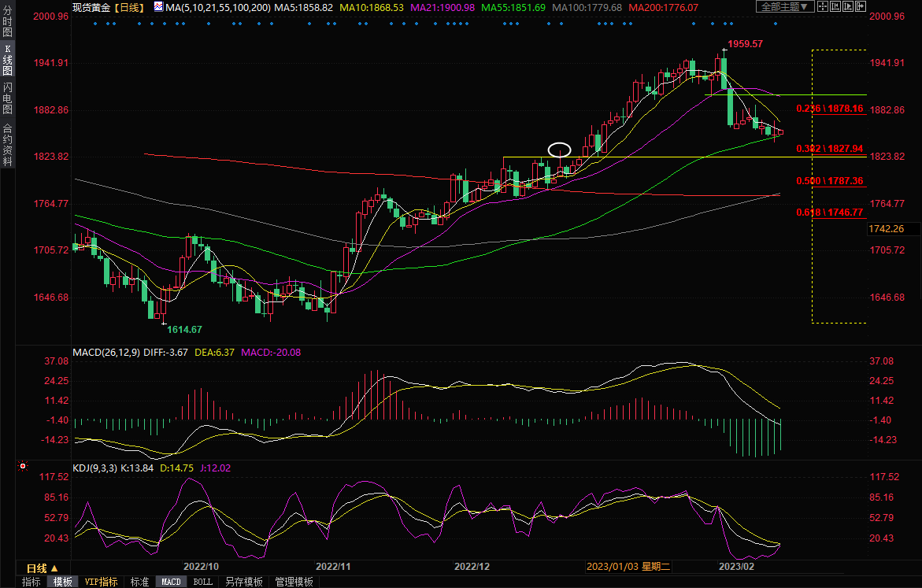The width and height of the screenshot is (922, 588).
Task: Click the rightmost arrow panel icon at top
Action: click(x=859, y=6)
